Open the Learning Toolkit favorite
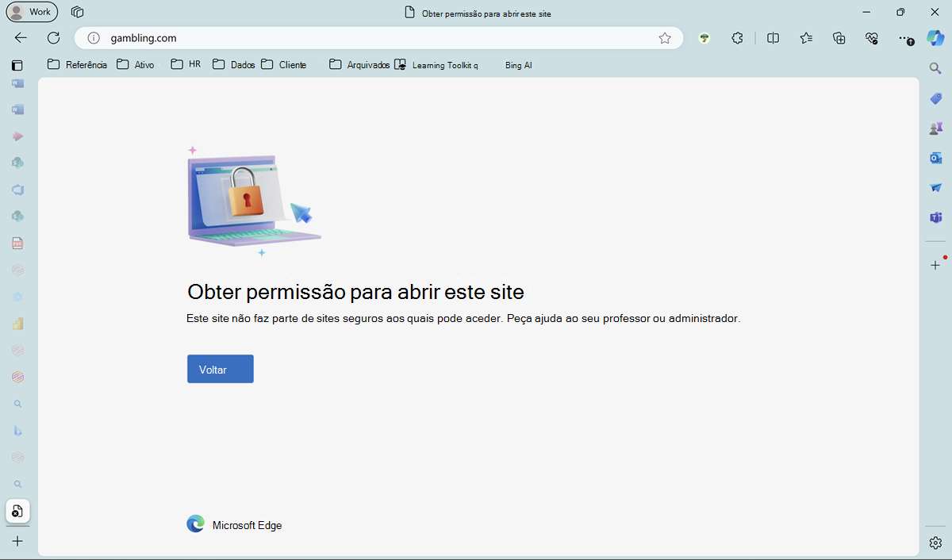 tap(438, 65)
